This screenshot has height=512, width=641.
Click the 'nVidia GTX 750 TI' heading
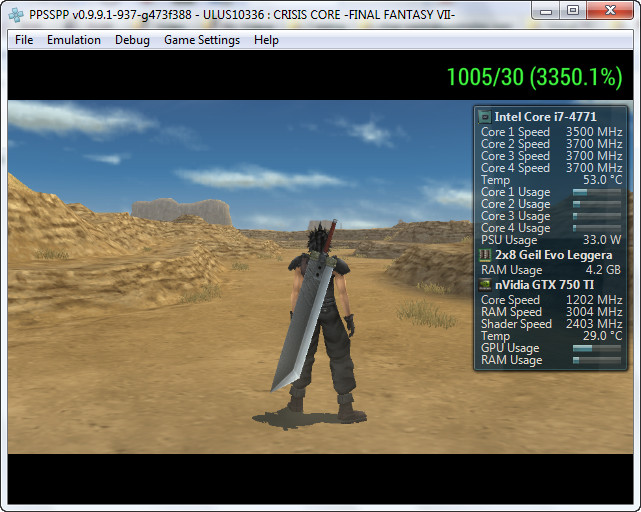(x=545, y=285)
